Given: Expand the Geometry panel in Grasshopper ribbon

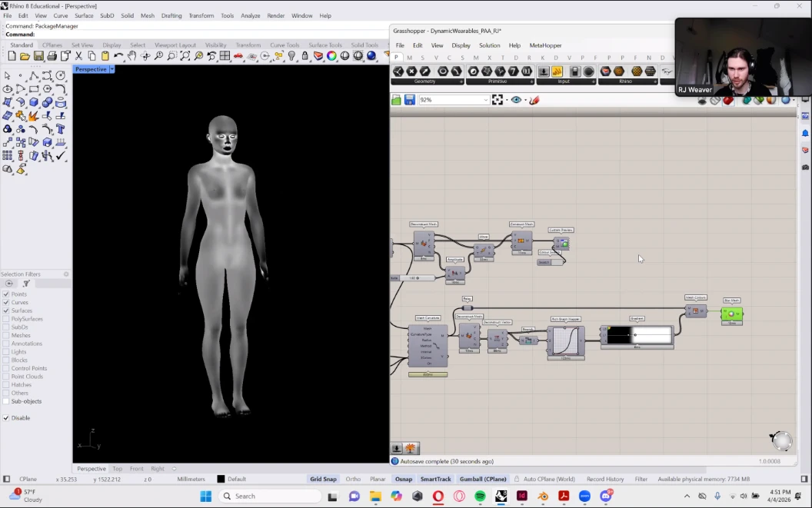Looking at the screenshot, I should [x=461, y=81].
